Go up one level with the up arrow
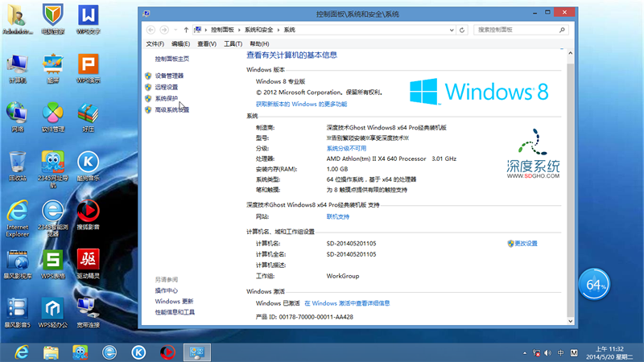 point(186,30)
